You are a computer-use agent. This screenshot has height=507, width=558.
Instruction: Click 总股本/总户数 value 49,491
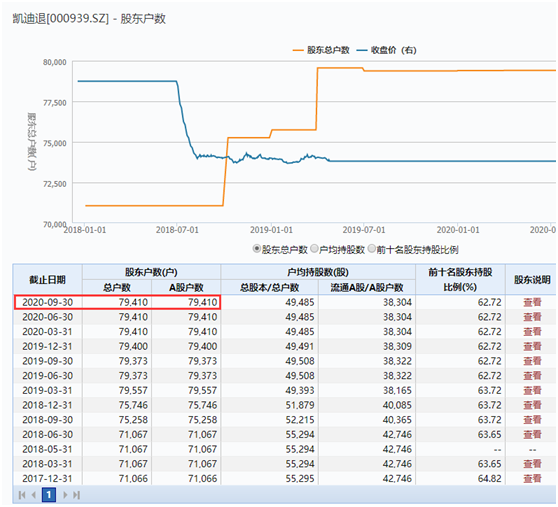300,346
